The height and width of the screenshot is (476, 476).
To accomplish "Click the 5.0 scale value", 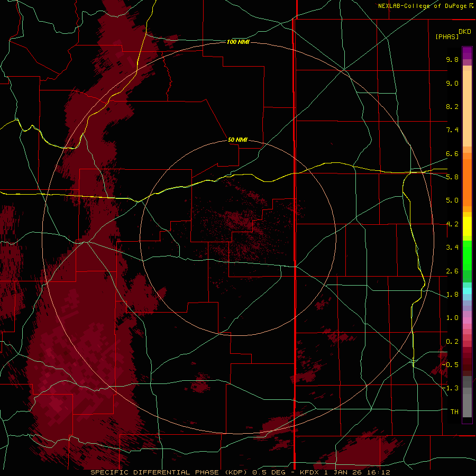I will pos(452,200).
